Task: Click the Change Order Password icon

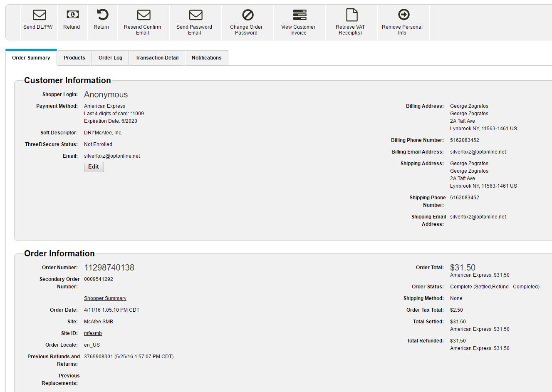Action: click(248, 15)
